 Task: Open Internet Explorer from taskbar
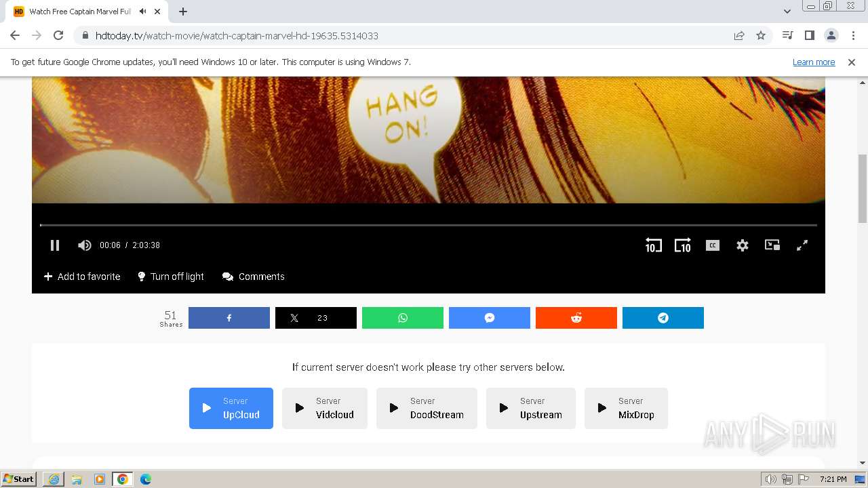point(54,479)
